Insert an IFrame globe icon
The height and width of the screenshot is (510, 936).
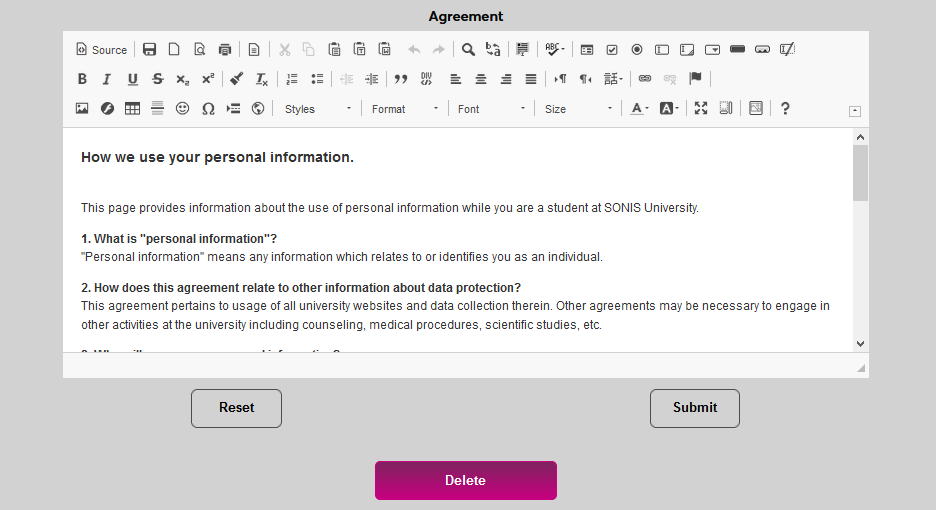[x=258, y=109]
